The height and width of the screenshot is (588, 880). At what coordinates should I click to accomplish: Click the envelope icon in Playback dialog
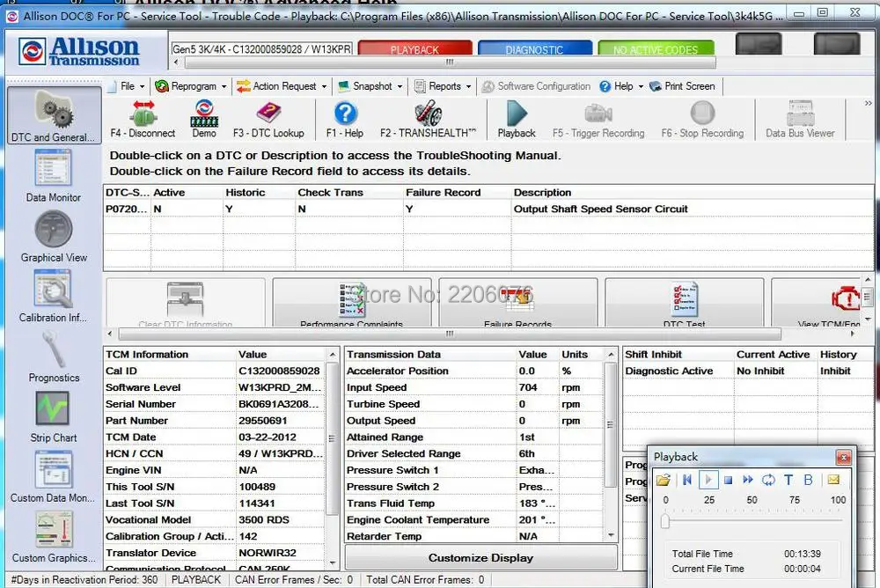(x=833, y=480)
